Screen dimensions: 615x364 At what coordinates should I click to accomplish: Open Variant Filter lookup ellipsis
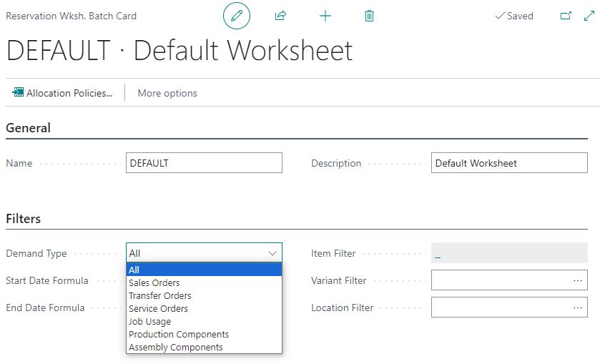coord(578,280)
